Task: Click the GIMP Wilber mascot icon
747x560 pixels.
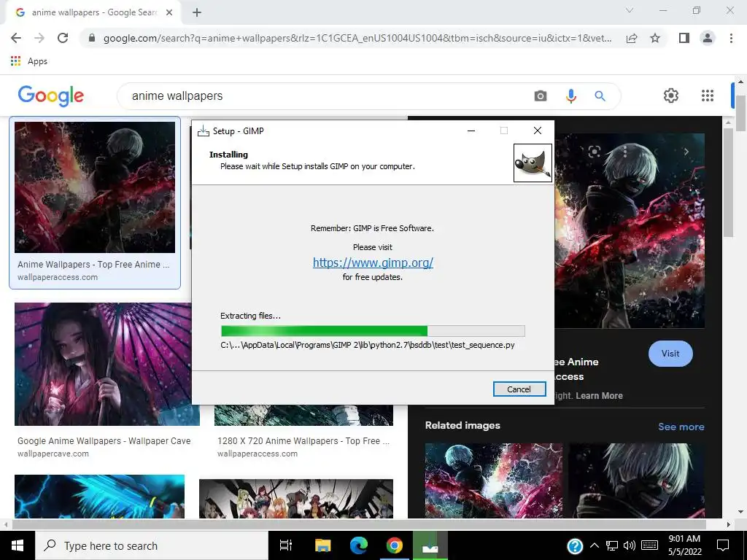Action: tap(533, 163)
